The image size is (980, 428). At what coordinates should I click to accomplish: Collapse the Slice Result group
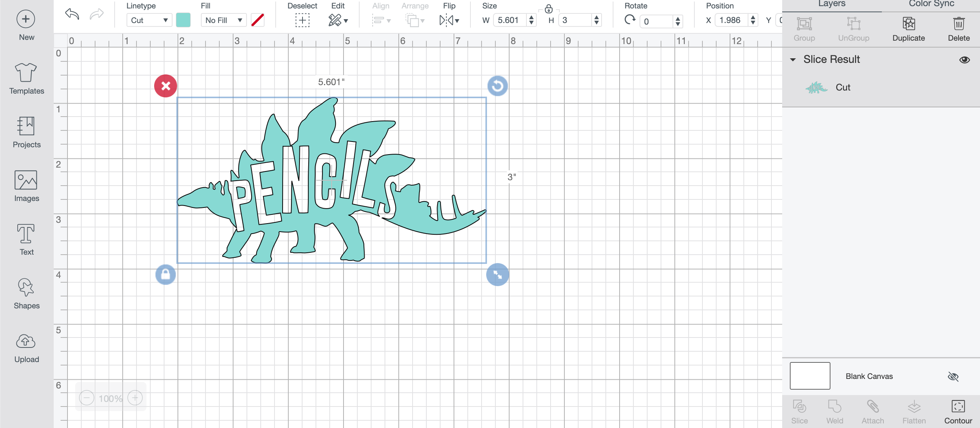tap(793, 60)
